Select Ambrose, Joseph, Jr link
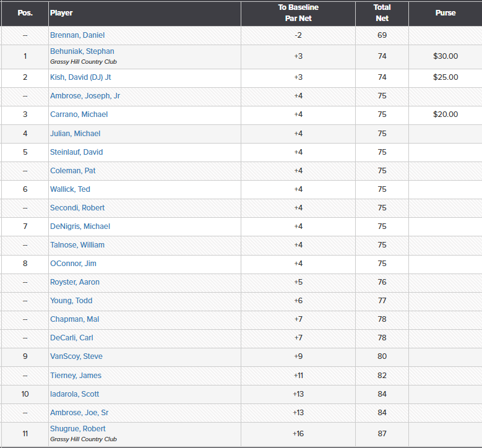The image size is (482, 448). [x=85, y=96]
